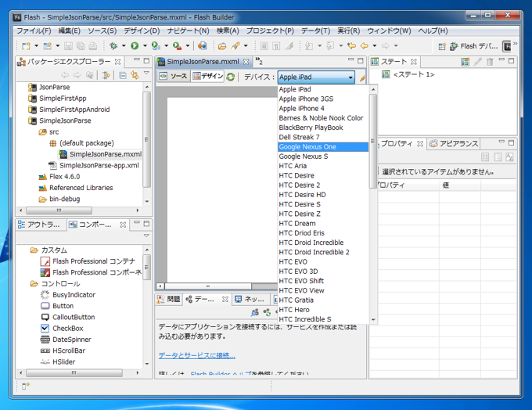This screenshot has height=410, width=532.
Task: Click the refresh design view icon
Action: 231,77
